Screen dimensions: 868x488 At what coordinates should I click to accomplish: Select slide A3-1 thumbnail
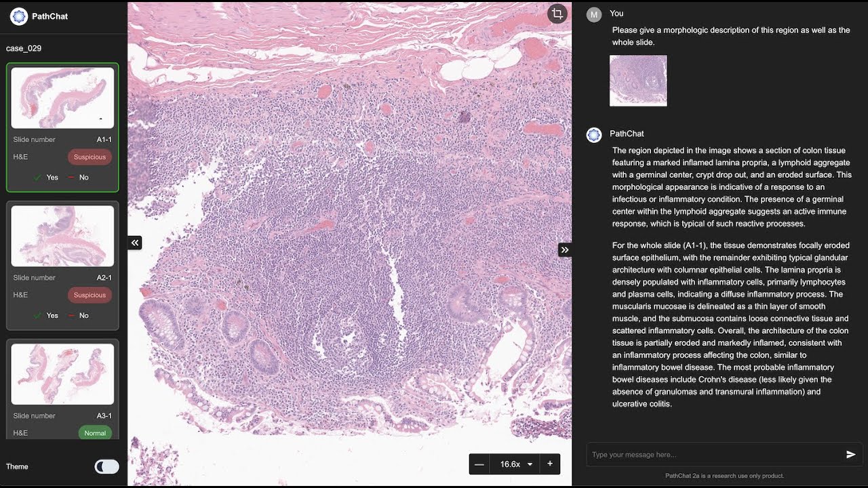(x=62, y=374)
